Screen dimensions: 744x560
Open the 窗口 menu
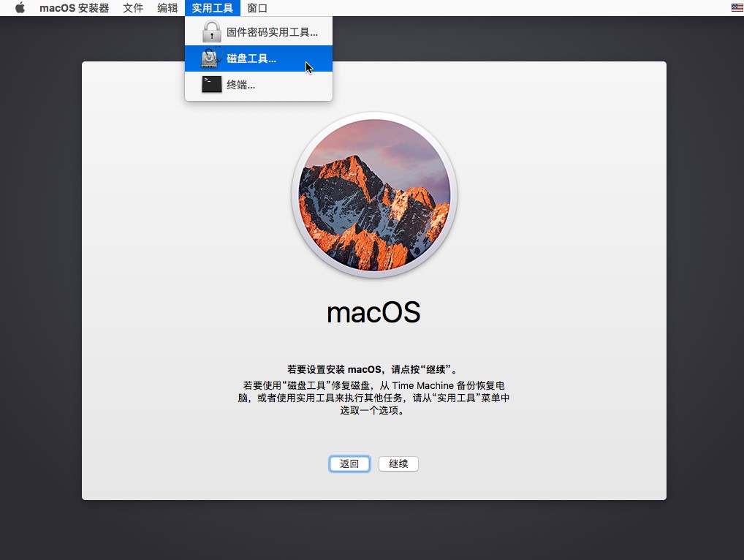click(x=257, y=8)
